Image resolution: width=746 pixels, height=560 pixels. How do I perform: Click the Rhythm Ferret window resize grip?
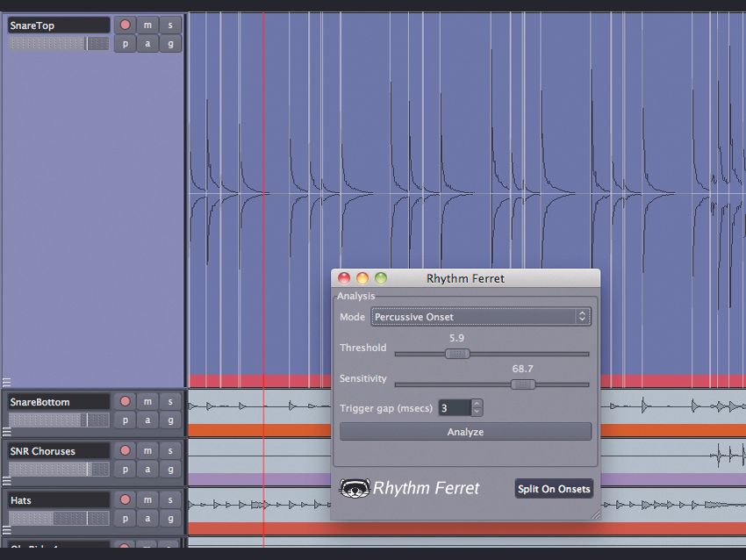click(595, 514)
